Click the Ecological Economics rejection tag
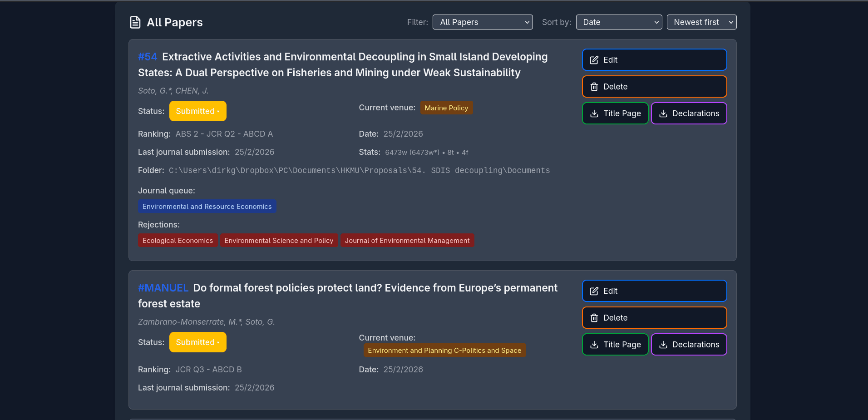This screenshot has height=420, width=868. [178, 240]
